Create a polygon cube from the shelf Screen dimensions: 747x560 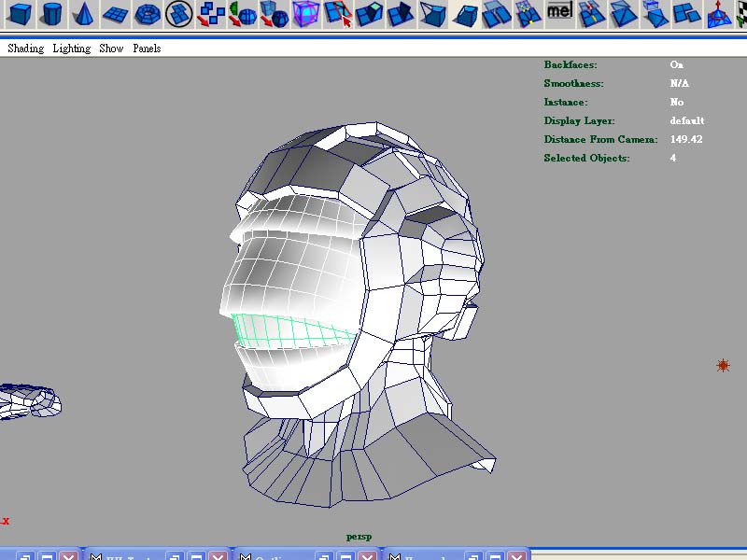click(20, 14)
